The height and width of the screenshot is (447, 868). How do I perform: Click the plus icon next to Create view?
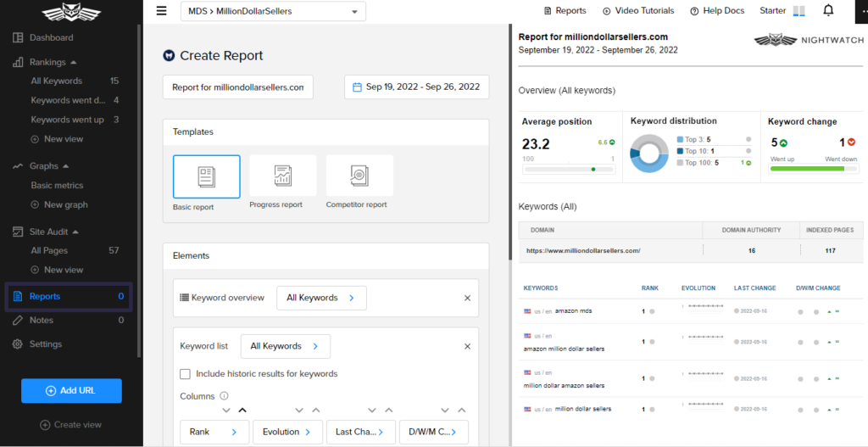(46, 425)
